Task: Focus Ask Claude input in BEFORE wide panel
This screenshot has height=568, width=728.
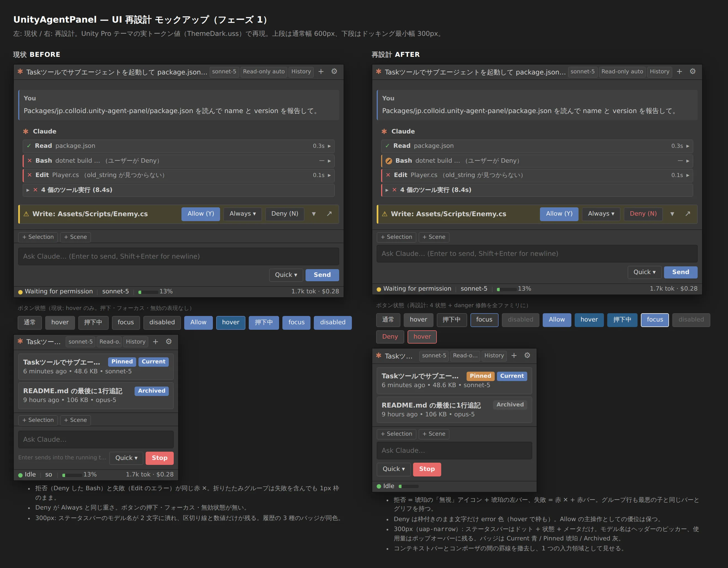Action: click(179, 256)
